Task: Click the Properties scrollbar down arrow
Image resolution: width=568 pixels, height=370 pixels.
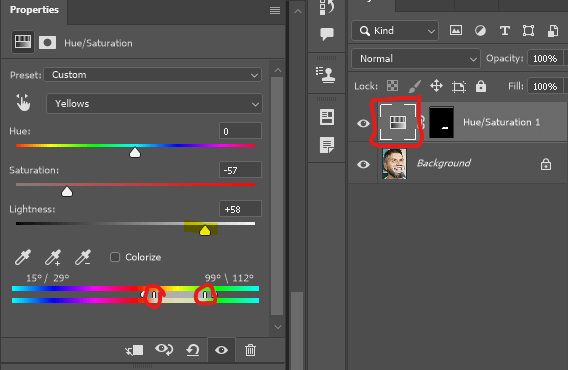Action: [x=278, y=327]
